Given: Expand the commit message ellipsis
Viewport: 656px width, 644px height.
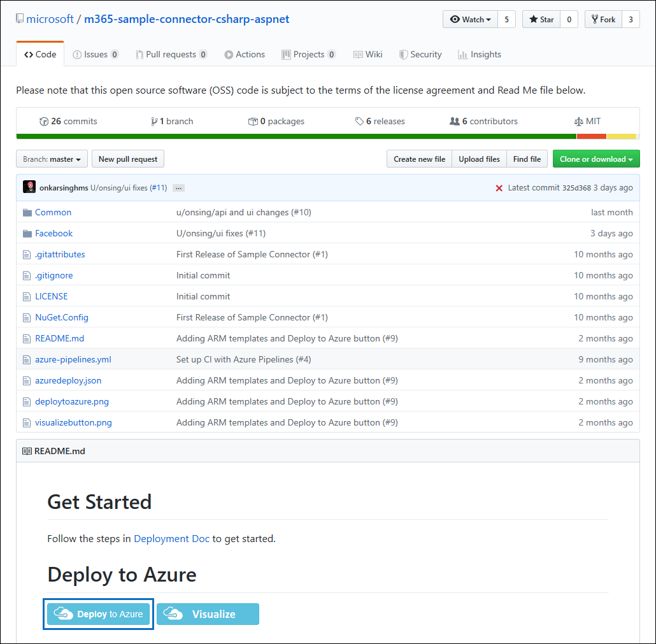Looking at the screenshot, I should [x=178, y=187].
